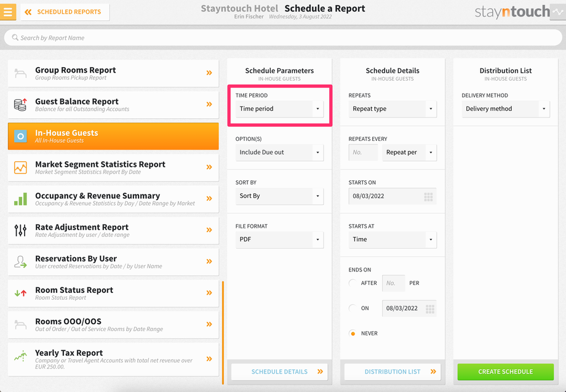
Task: Open Rooms OOO/OOS via its chevron
Action: [x=209, y=324]
